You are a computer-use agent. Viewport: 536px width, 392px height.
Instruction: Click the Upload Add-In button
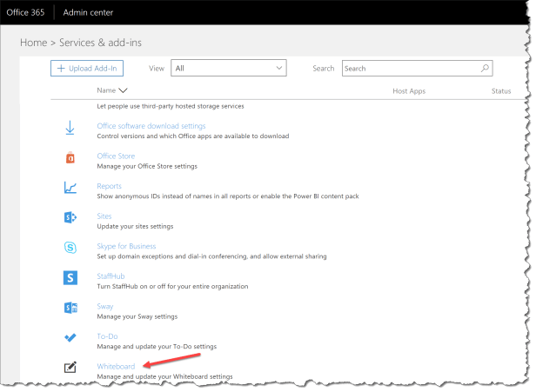(87, 69)
